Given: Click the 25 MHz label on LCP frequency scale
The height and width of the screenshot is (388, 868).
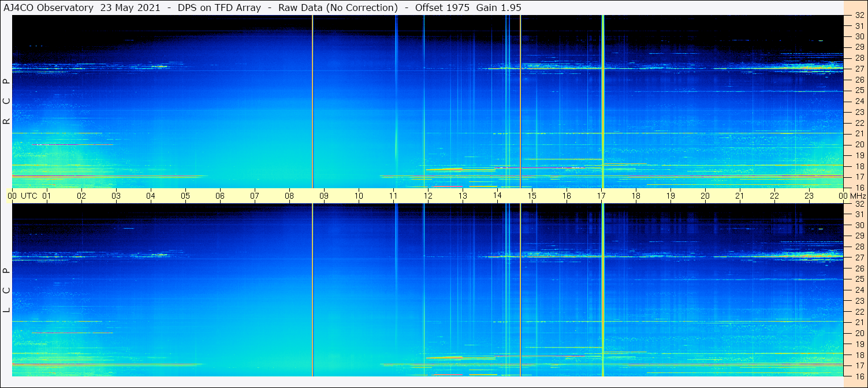Looking at the screenshot, I should click(859, 279).
